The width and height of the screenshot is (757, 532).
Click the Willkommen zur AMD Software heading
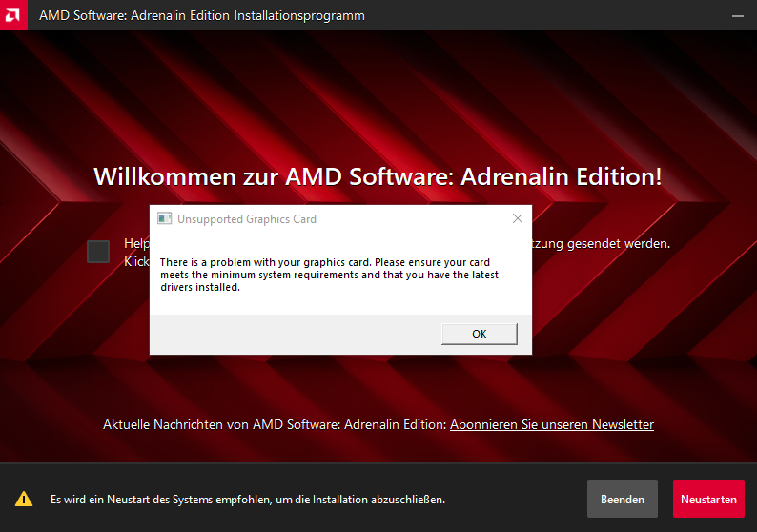(x=378, y=176)
